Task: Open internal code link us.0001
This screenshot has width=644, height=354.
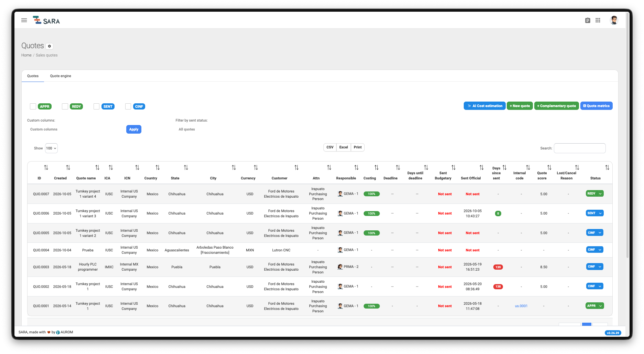Action: [x=521, y=306]
